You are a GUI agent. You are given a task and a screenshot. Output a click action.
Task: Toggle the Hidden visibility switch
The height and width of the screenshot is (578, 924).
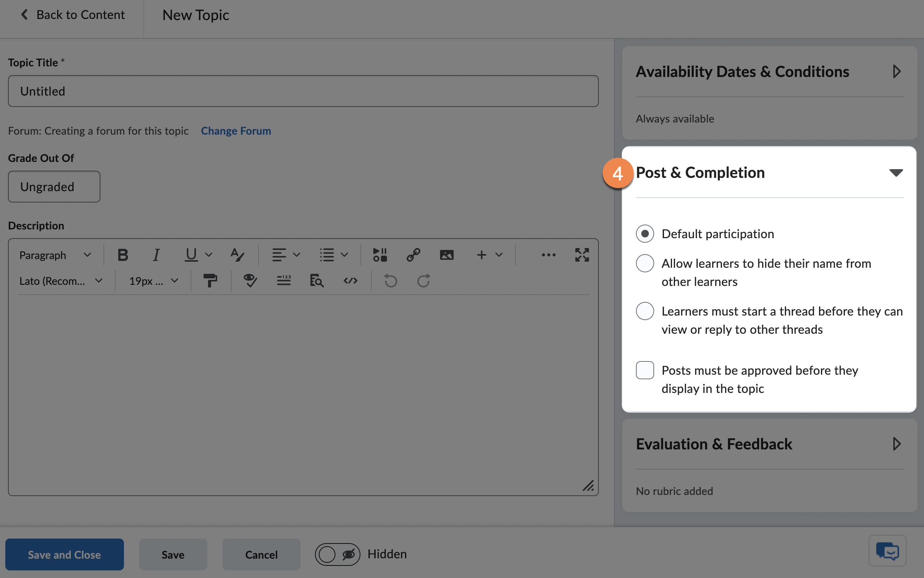point(337,554)
